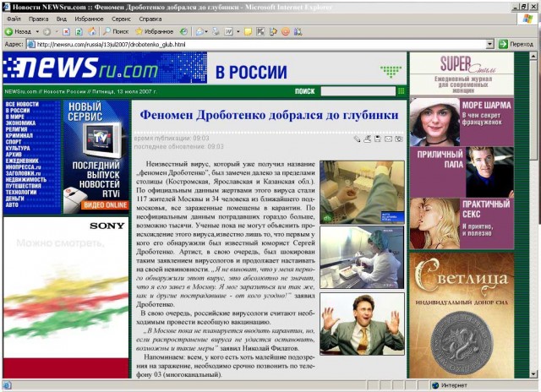Image resolution: width=541 pixels, height=392 pixels.
Task: Open СПОРТ section link
Action: point(14,142)
